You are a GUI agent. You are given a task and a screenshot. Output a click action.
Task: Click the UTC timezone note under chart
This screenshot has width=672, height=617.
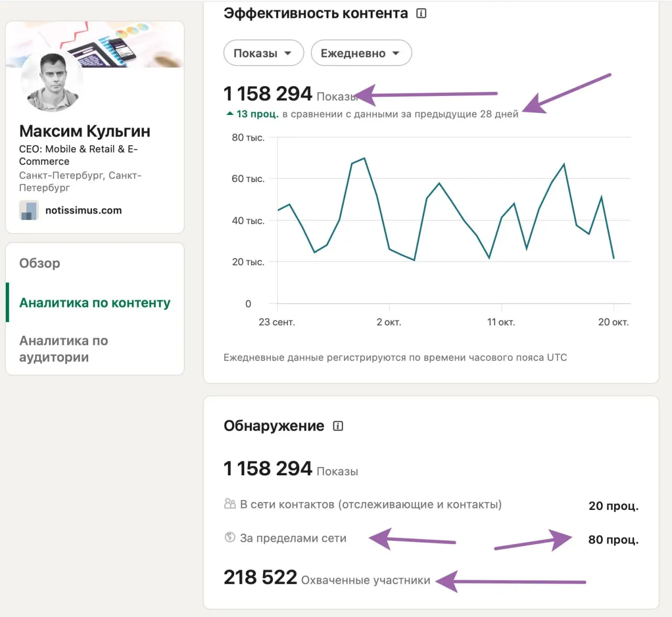click(395, 358)
